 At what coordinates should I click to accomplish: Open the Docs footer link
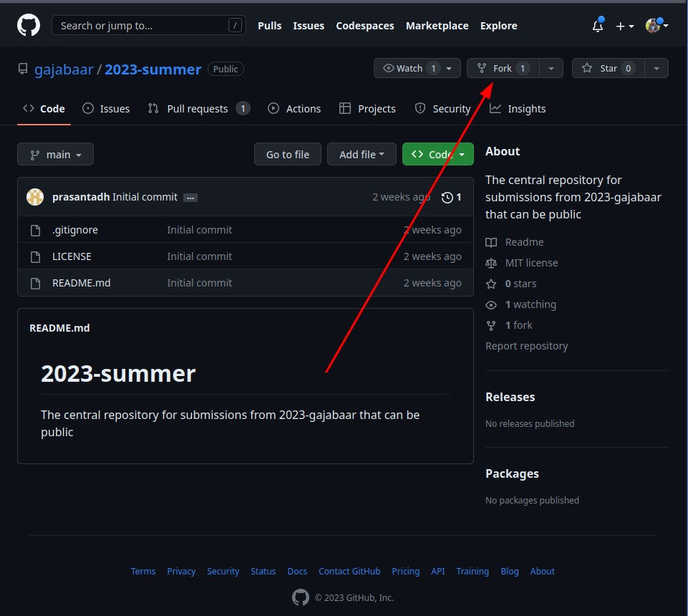click(x=297, y=571)
